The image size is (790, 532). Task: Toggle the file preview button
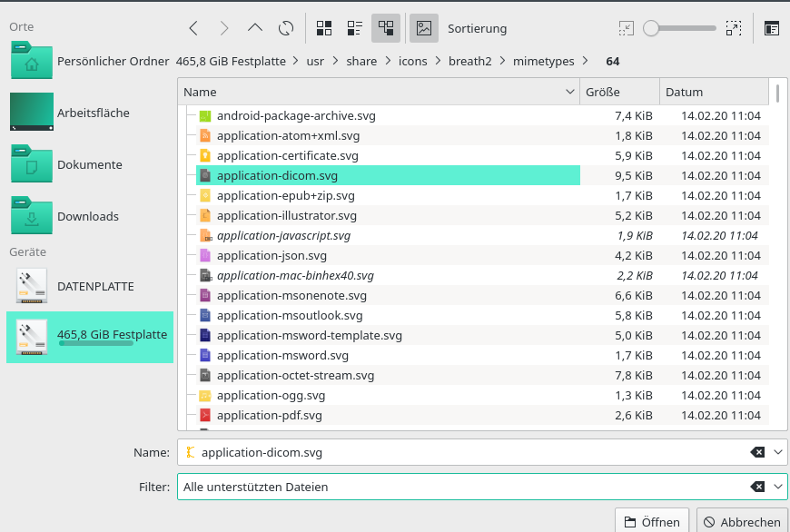pyautogui.click(x=423, y=28)
